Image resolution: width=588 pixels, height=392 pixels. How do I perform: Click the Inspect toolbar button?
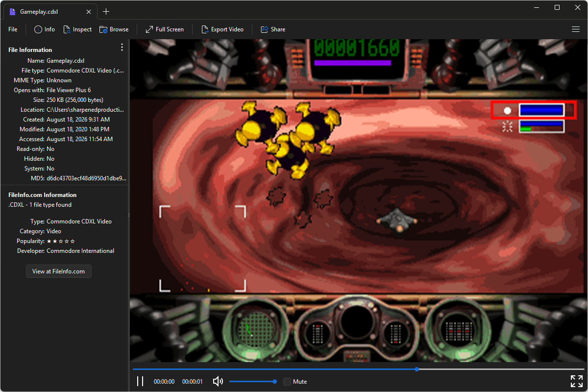click(x=77, y=29)
